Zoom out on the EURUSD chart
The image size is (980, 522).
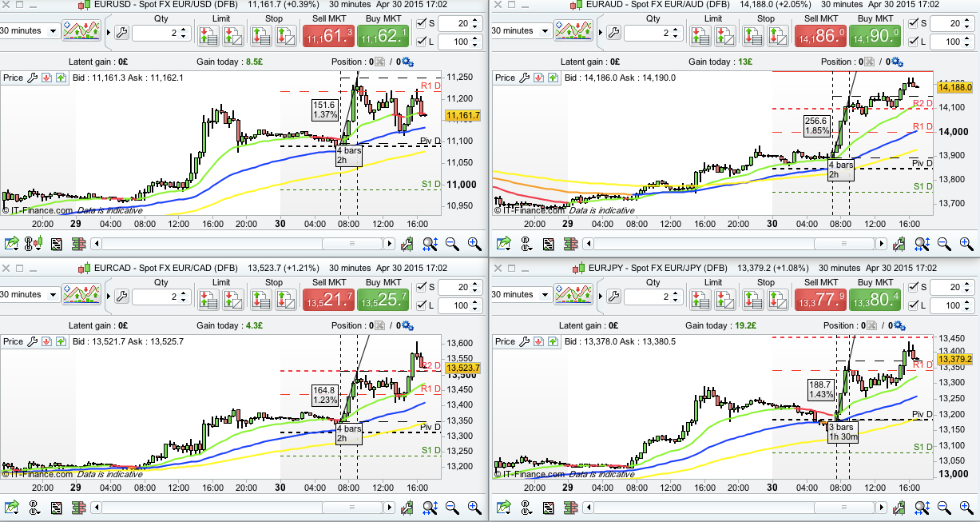452,243
